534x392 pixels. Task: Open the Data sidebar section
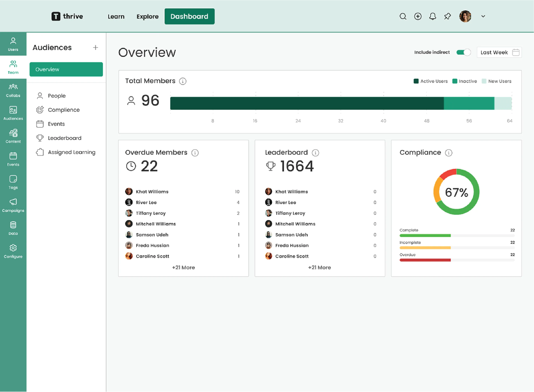tap(13, 229)
